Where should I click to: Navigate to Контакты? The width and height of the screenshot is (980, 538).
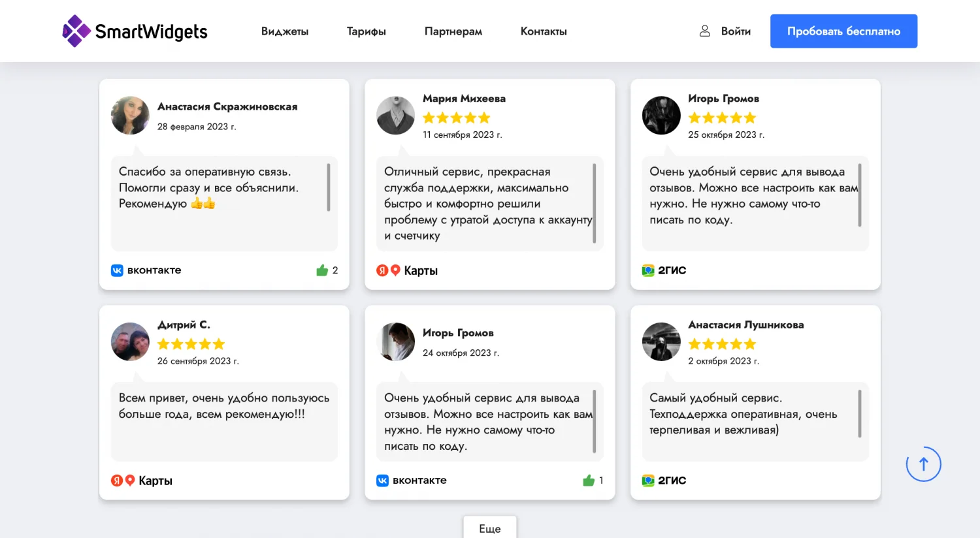(543, 31)
